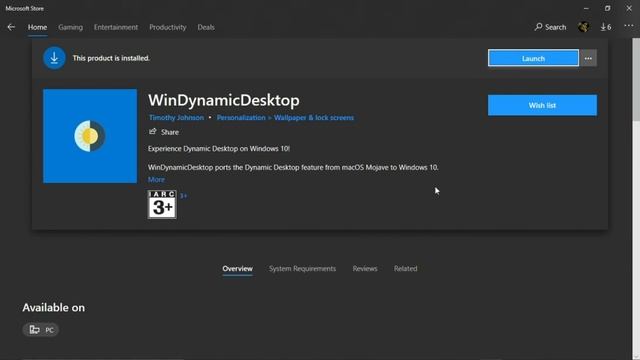Expand description with More link

[156, 180]
